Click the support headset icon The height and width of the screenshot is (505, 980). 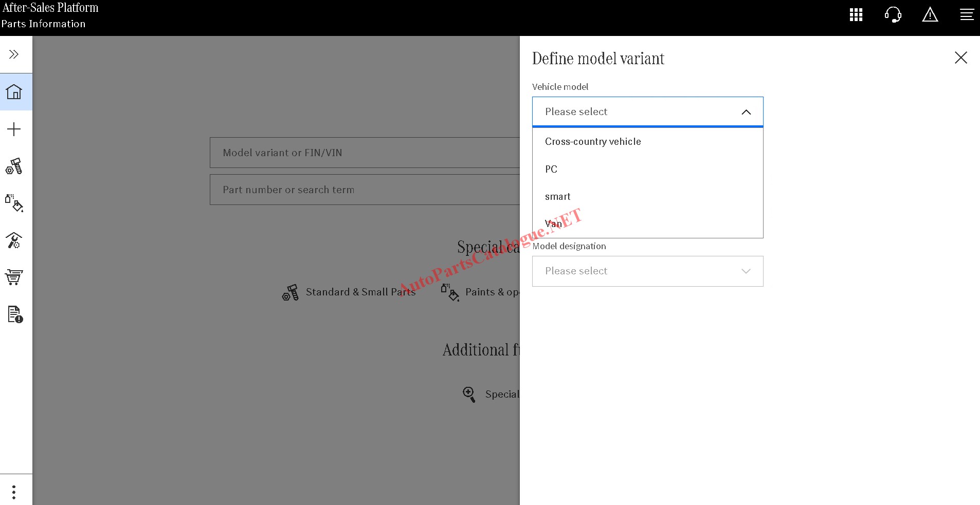[893, 15]
